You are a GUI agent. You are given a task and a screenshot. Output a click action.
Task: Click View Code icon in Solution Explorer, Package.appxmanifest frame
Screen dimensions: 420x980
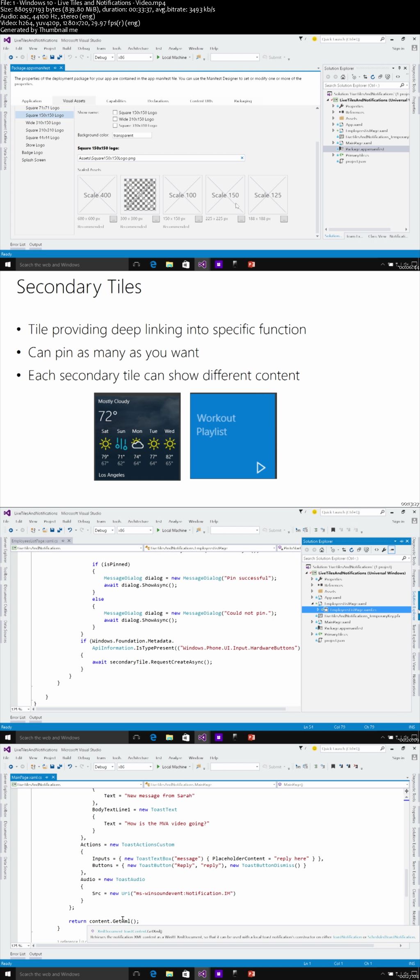coord(397,77)
